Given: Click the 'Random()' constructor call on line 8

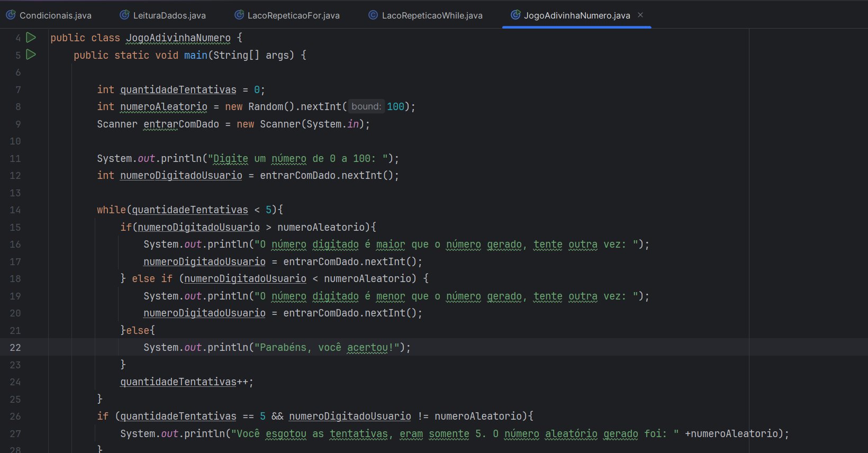Looking at the screenshot, I should pyautogui.click(x=271, y=107).
